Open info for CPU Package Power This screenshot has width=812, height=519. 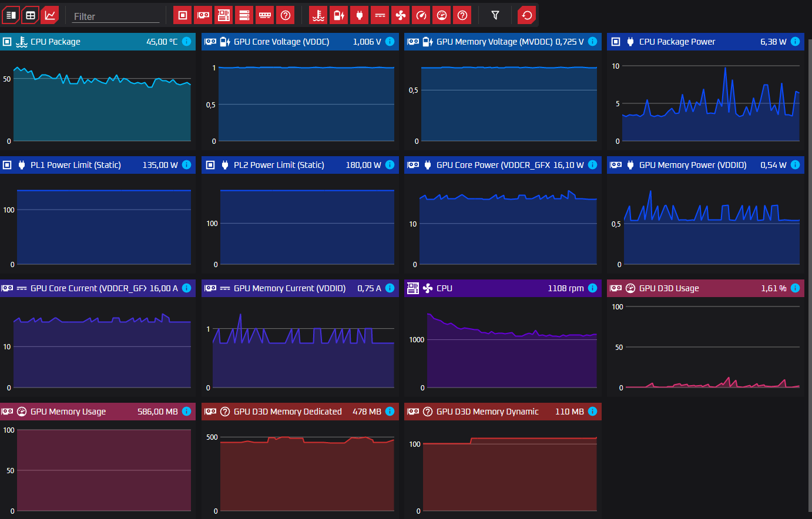[795, 42]
